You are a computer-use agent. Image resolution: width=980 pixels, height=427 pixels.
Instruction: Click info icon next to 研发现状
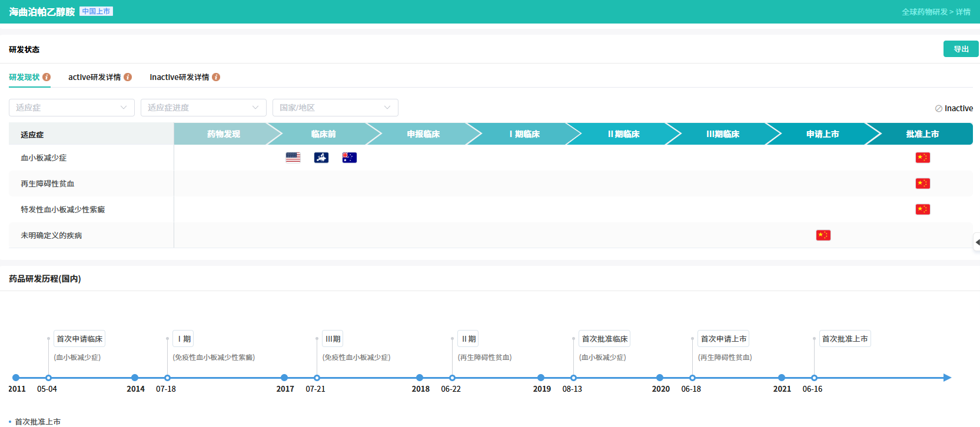click(46, 77)
